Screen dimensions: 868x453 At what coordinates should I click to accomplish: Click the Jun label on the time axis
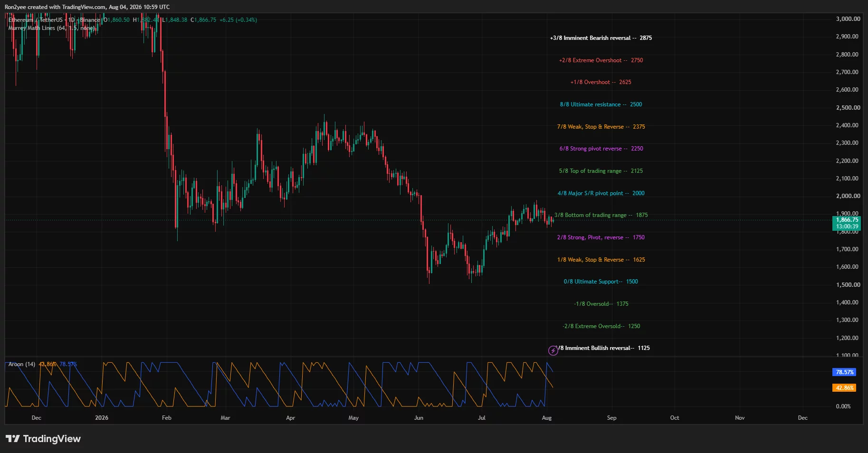click(419, 418)
